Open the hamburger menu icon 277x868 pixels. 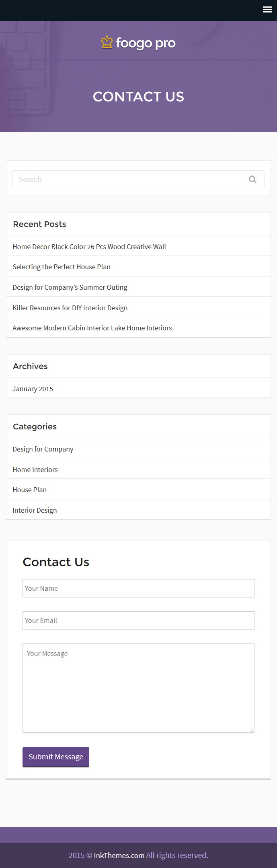pyautogui.click(x=267, y=10)
